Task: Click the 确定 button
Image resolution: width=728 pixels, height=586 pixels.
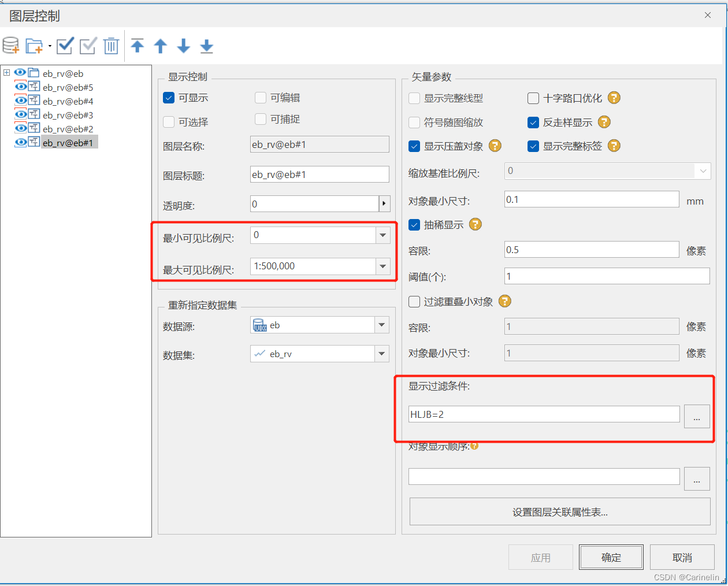Action: [611, 557]
